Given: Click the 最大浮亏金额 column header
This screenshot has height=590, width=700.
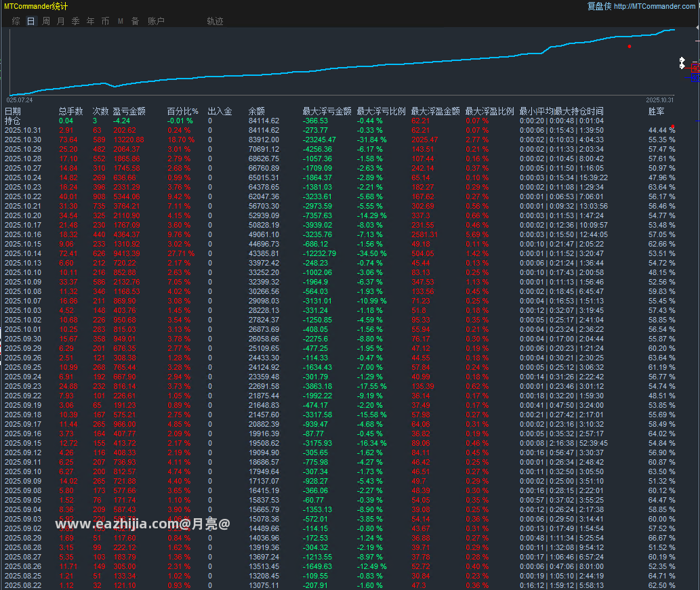Looking at the screenshot, I should tap(327, 111).
